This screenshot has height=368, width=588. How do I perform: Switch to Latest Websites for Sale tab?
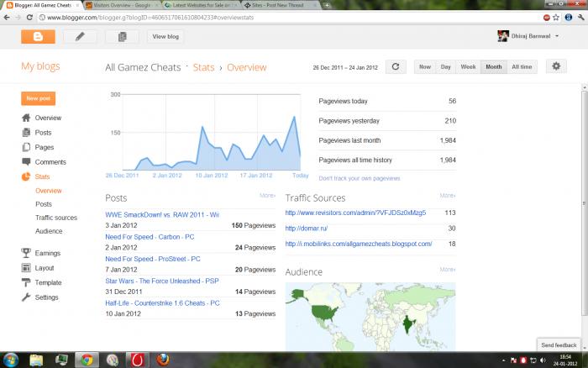pyautogui.click(x=201, y=5)
